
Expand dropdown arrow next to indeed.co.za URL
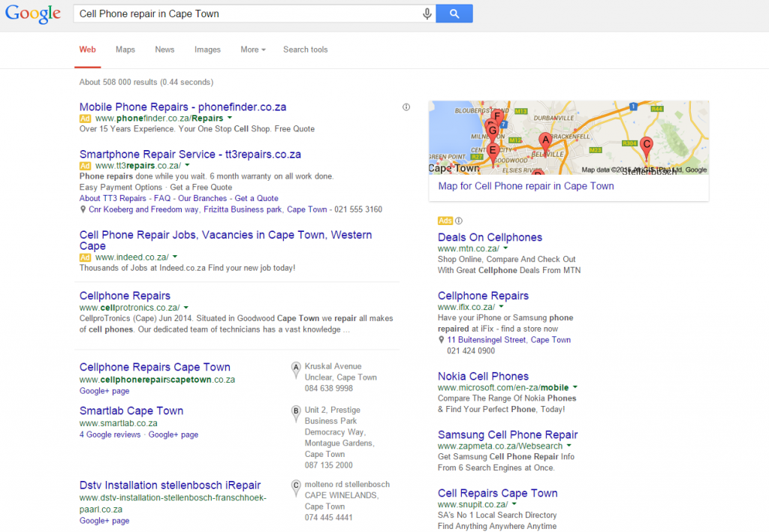coord(175,257)
